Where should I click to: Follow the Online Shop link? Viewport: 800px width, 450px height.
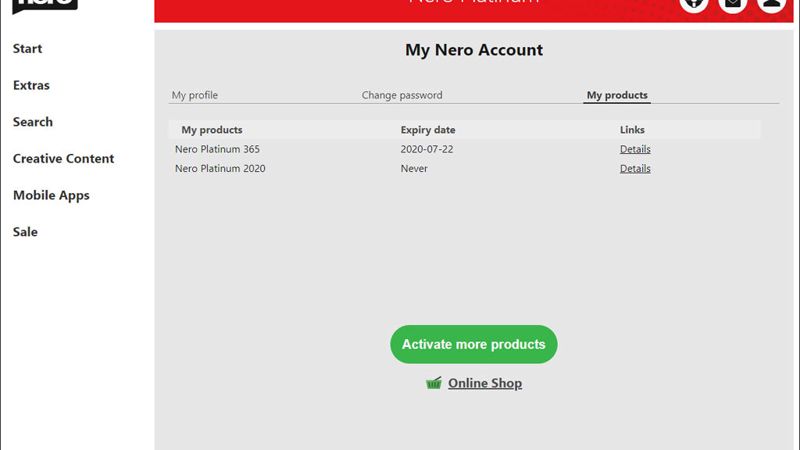[x=485, y=383]
